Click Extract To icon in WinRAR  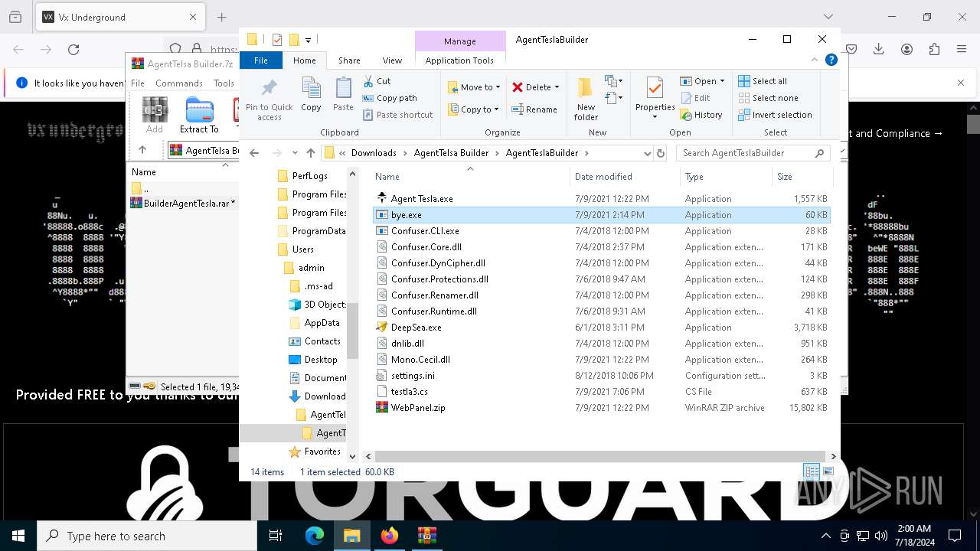tap(199, 115)
